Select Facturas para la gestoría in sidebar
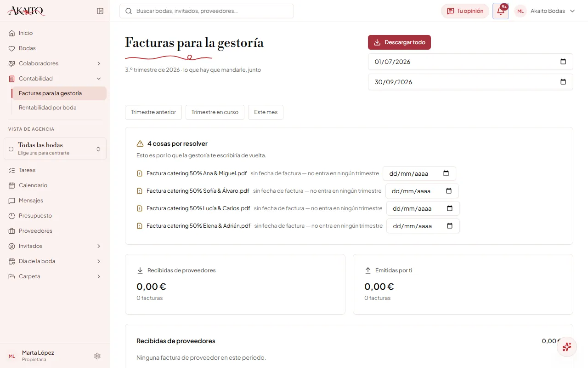 click(x=59, y=93)
